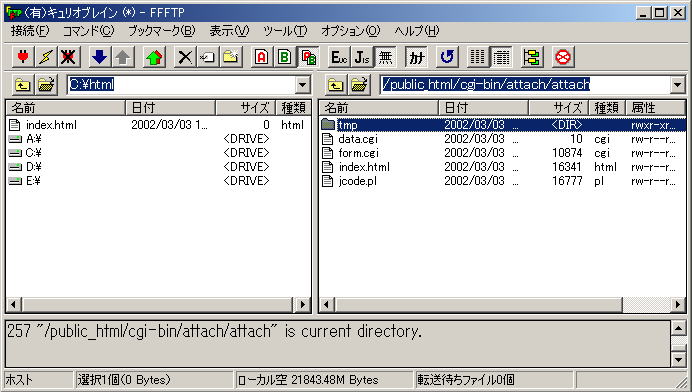Viewport: 692px width, 392px height.
Task: Toggle half-width kana conversion (カナ) button
Action: click(416, 57)
